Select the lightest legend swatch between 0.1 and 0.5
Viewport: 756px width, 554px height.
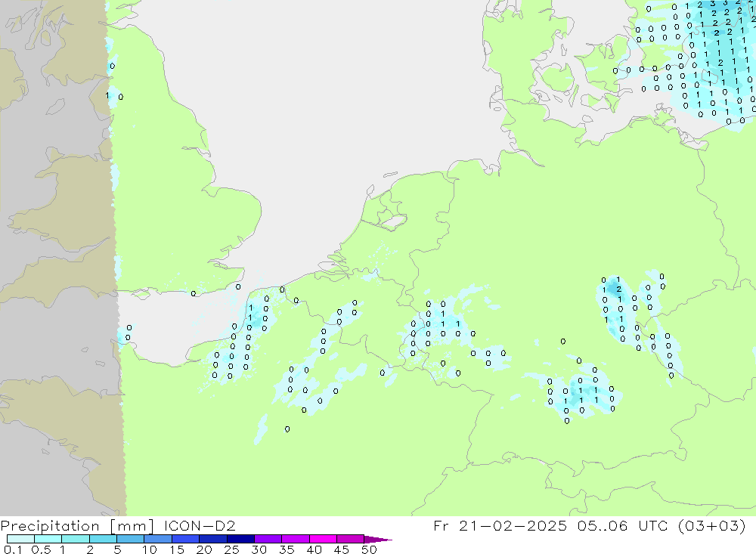[20, 539]
